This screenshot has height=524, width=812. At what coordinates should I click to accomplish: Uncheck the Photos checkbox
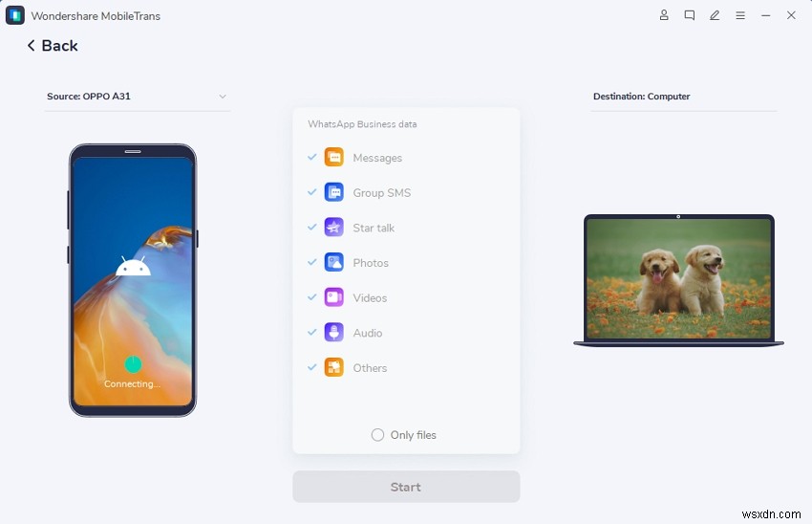(x=311, y=262)
